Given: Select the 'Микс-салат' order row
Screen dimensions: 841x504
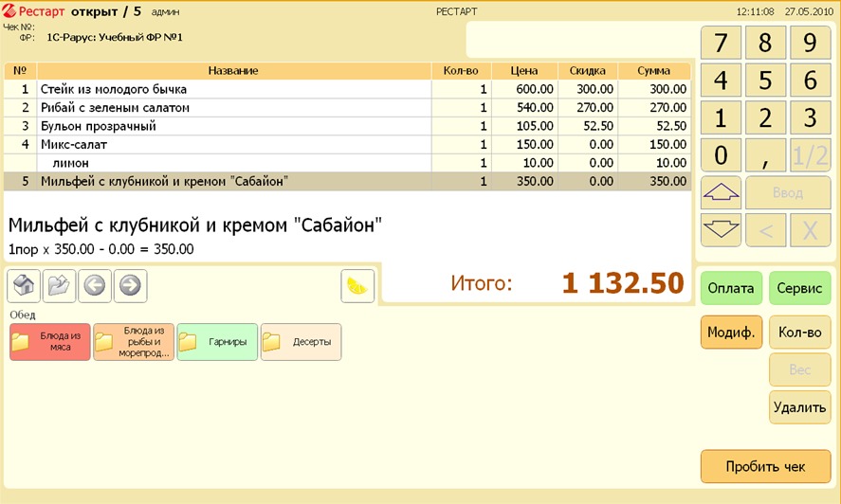Looking at the screenshot, I should 235,144.
